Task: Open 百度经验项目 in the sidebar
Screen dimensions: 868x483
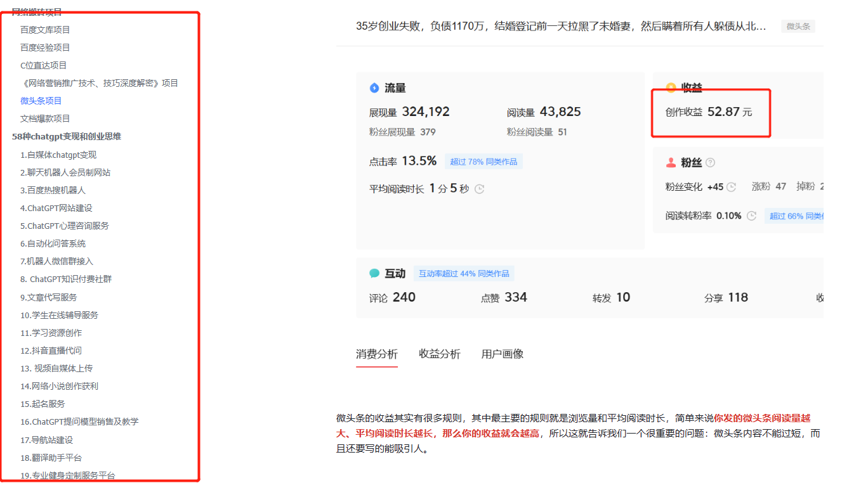Action: click(x=45, y=48)
